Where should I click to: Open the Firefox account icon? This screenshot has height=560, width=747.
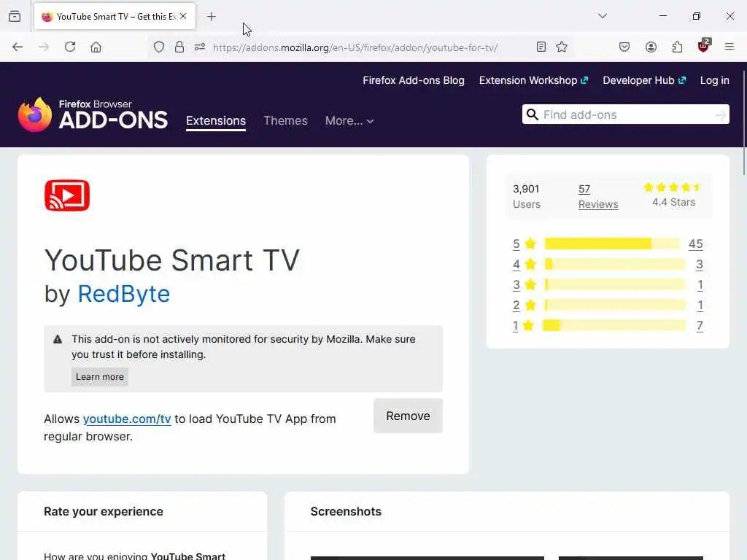[x=651, y=47]
